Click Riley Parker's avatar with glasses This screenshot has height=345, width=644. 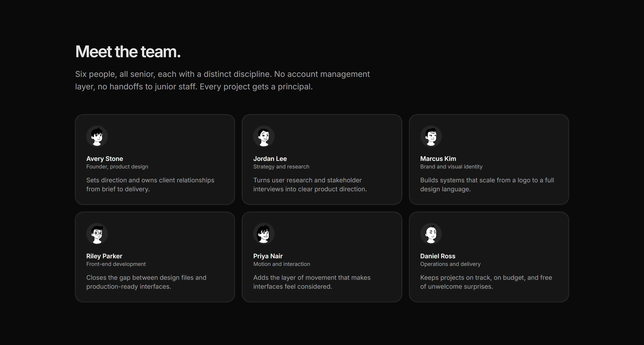97,234
